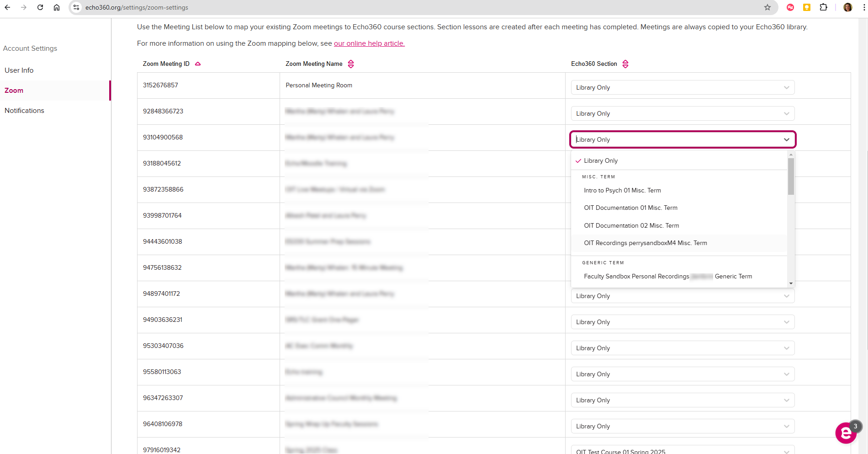Click meeting ID 97916019342
Viewport: 868px width, 454px height.
[162, 450]
